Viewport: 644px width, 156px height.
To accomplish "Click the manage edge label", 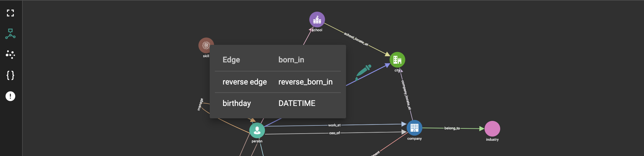I will click(x=200, y=104).
